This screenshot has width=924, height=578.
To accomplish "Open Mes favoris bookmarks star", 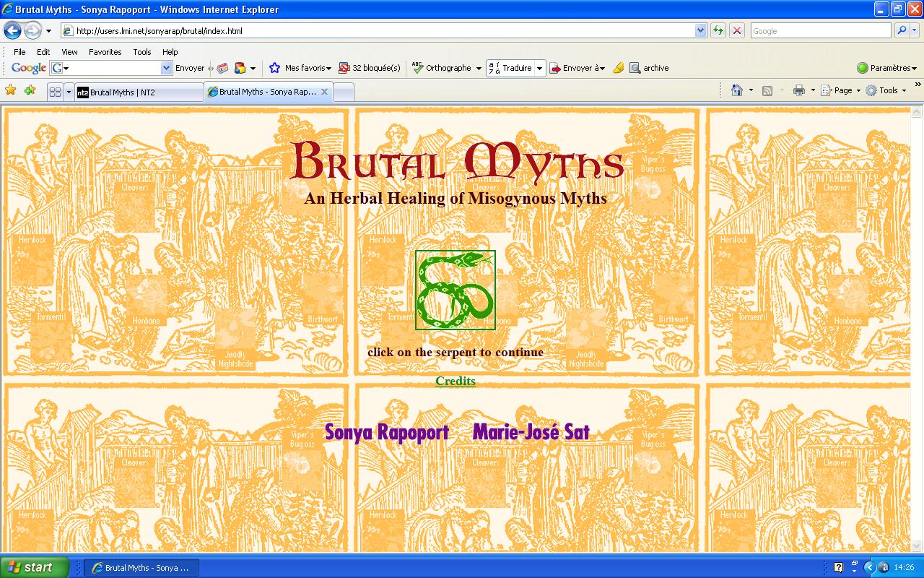I will coord(300,68).
